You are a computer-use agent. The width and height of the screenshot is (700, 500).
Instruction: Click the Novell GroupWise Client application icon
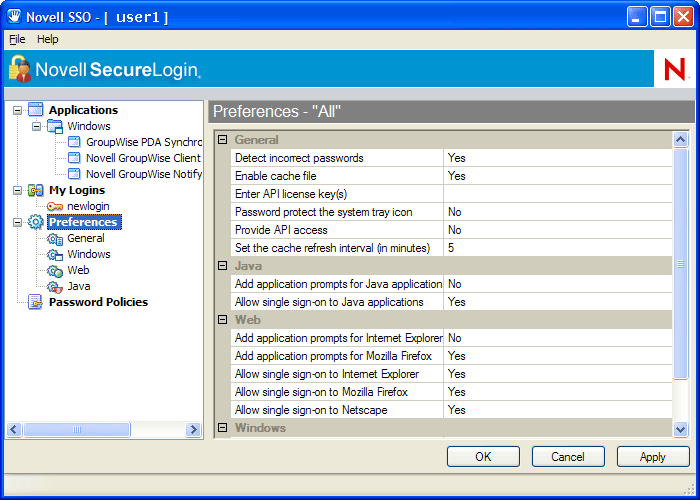tap(74, 158)
